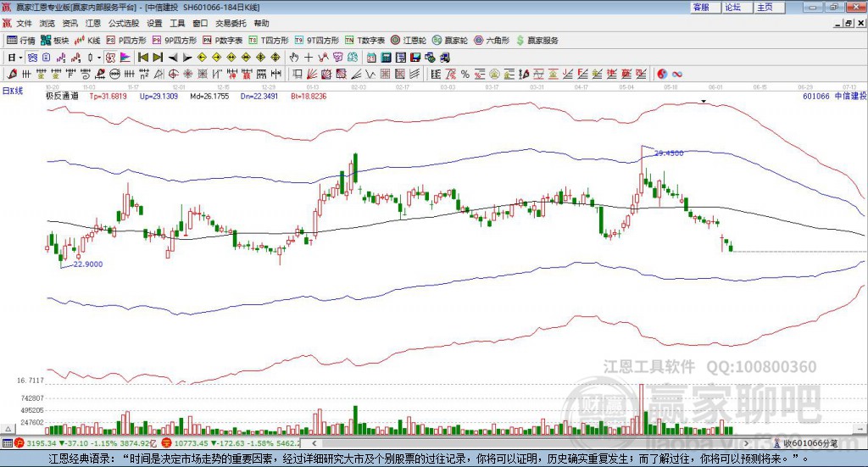Viewport: 868px width, 467px height.
Task: Move chart left with black arrow
Action: pos(173,58)
